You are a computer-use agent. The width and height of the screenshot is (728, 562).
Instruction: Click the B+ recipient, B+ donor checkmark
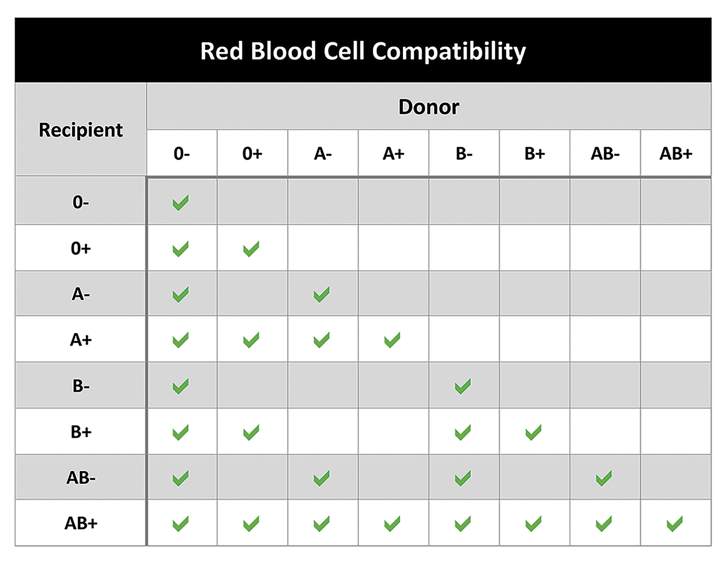click(534, 432)
